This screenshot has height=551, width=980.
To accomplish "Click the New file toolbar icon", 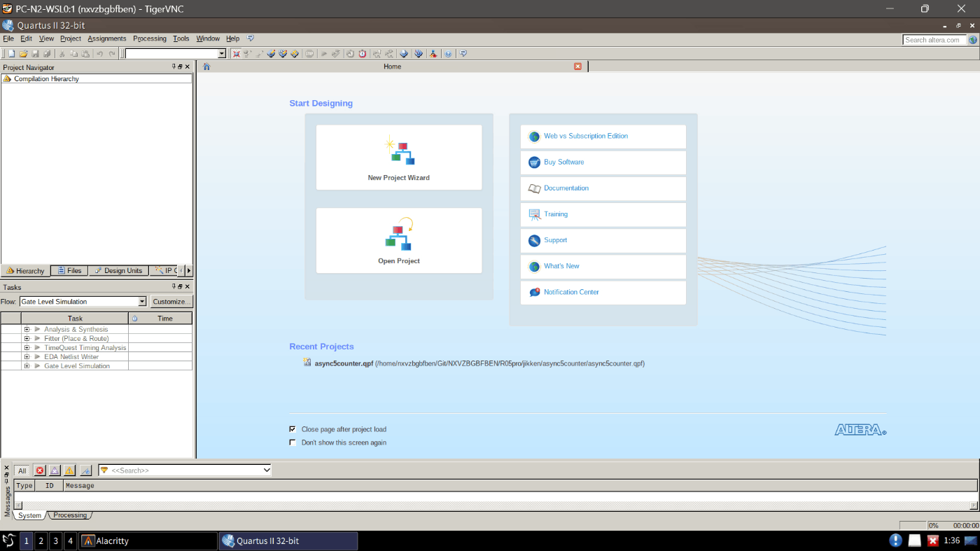I will tap(11, 53).
